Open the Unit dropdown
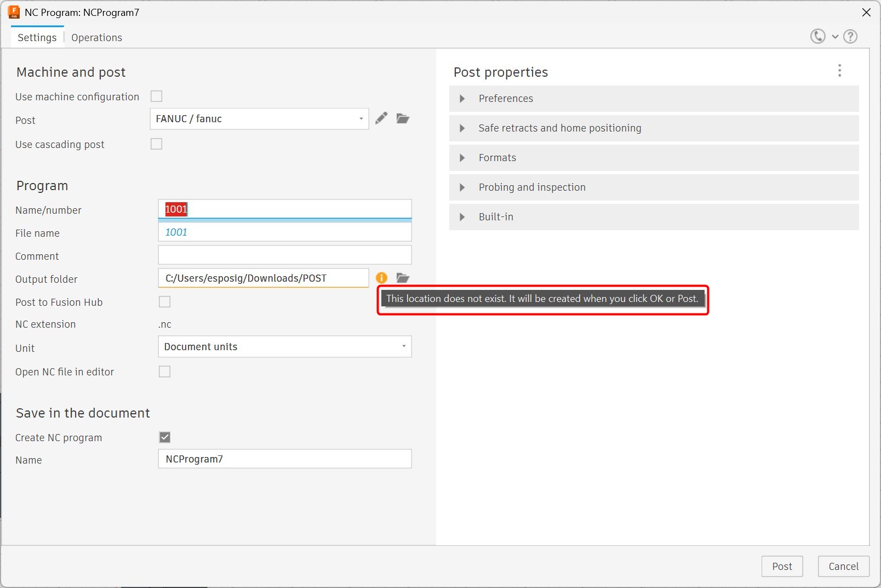The height and width of the screenshot is (588, 881). [x=284, y=347]
